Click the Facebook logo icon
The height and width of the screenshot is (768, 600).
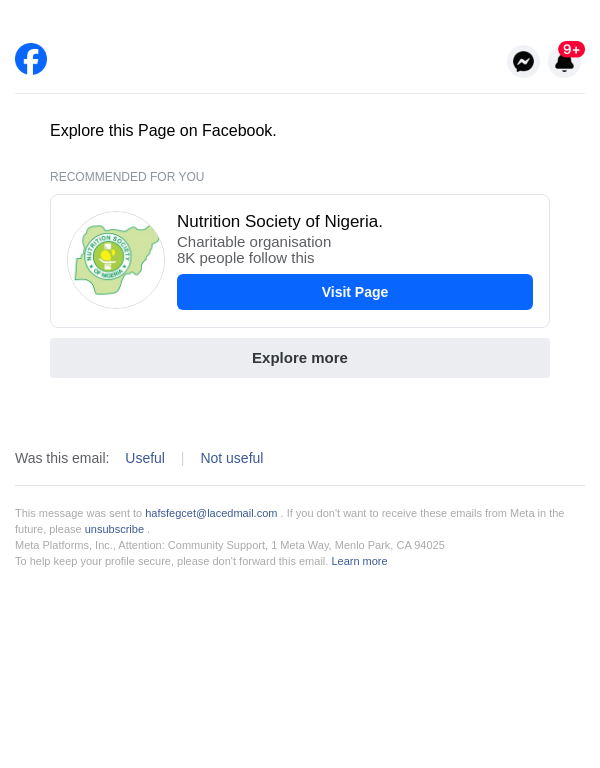[x=31, y=59]
